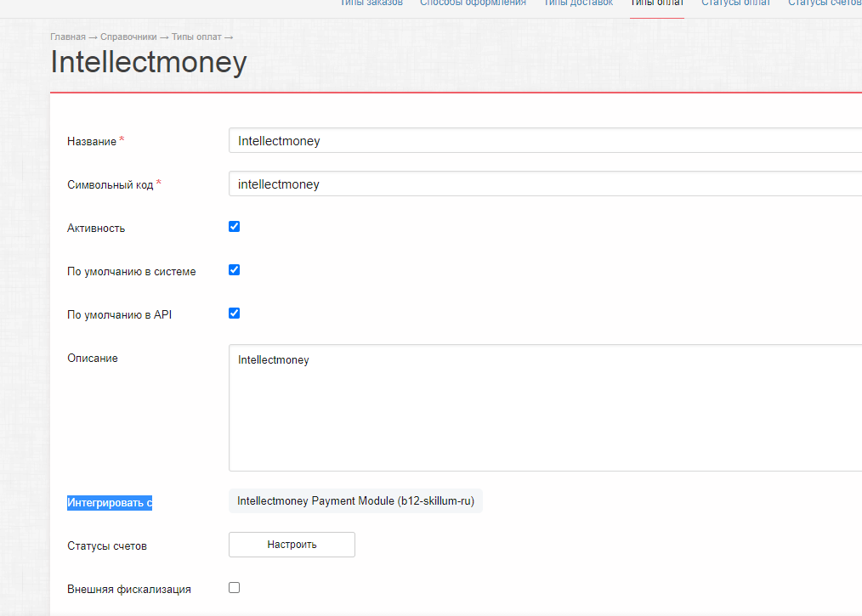Open the Типы заказов tab

point(371,3)
